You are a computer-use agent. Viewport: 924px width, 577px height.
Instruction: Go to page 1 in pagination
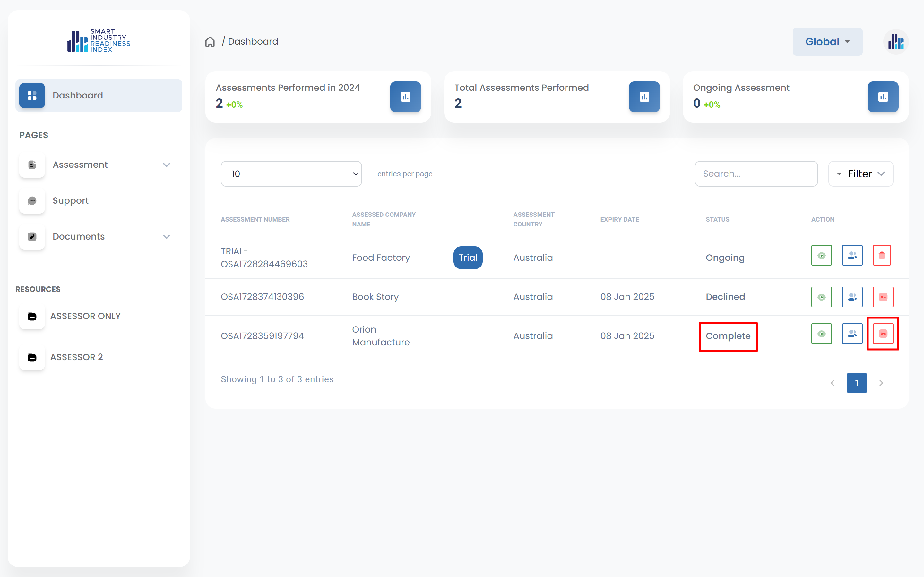(x=856, y=383)
